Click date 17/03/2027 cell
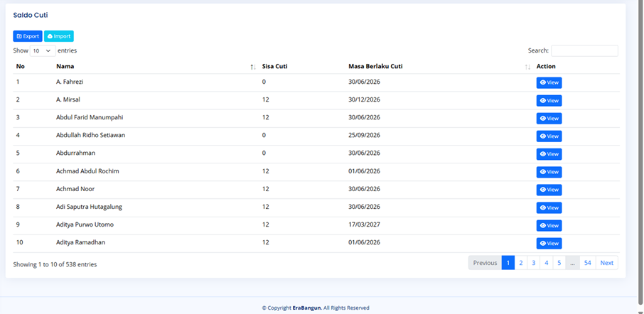Image resolution: width=644 pixels, height=314 pixels. tap(365, 224)
